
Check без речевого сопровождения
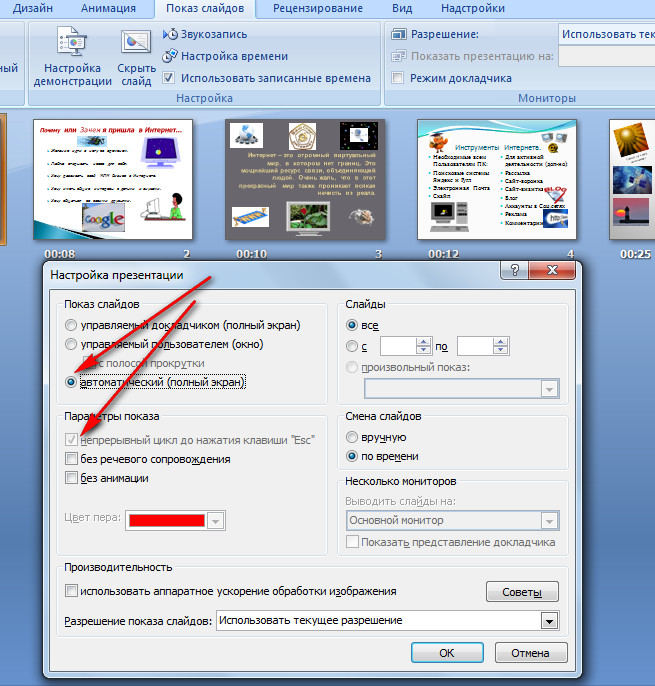pos(71,459)
